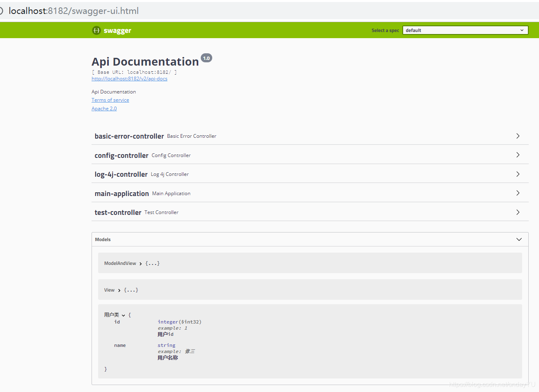Click the swagger logo icon
The height and width of the screenshot is (392, 539).
(96, 30)
